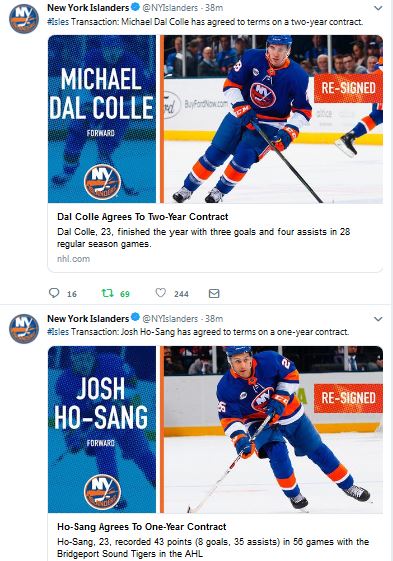Open the direct message envelope icon
Image resolution: width=393 pixels, height=561 pixels.
click(214, 293)
